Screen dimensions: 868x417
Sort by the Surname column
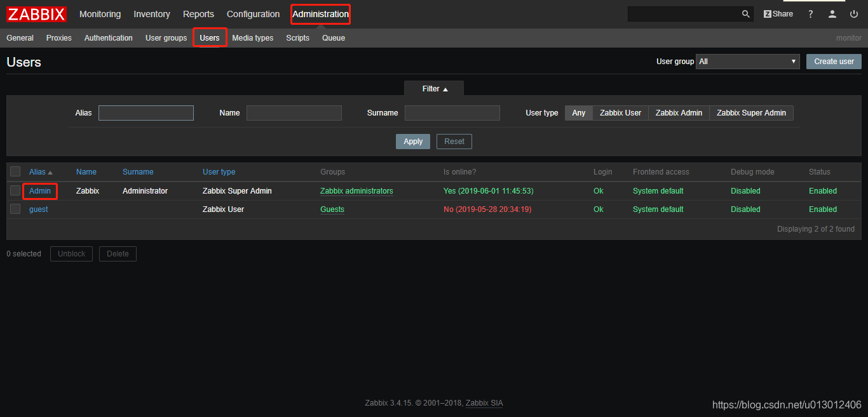pos(138,172)
